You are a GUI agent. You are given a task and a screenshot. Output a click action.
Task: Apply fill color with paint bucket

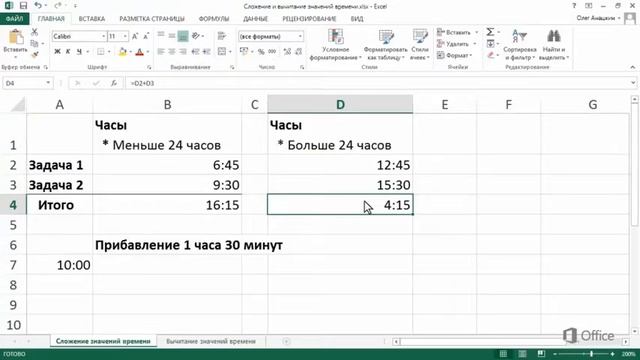(x=122, y=51)
